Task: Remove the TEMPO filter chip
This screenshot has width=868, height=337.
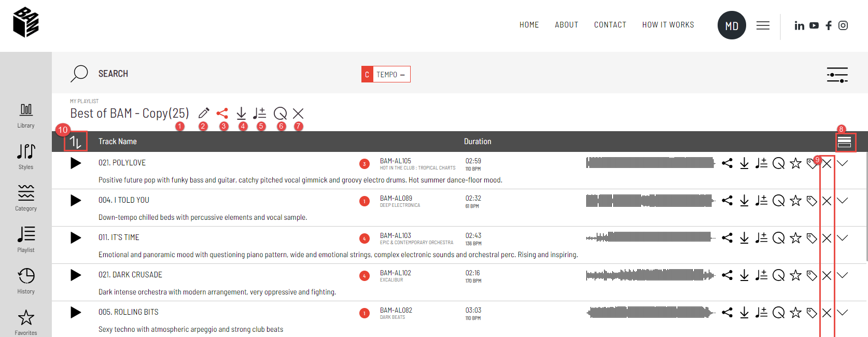Action: tap(403, 75)
